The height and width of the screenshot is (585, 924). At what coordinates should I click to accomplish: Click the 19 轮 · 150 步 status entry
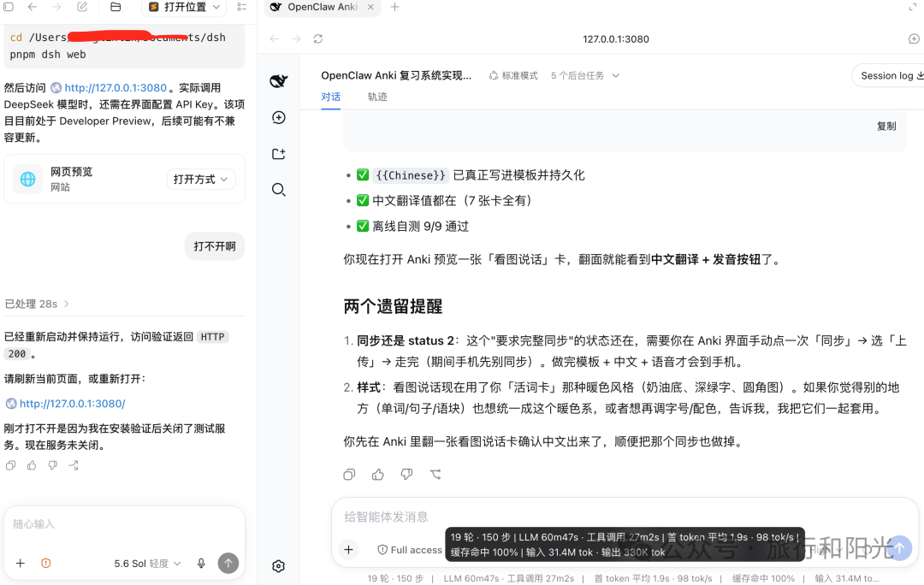(395, 578)
